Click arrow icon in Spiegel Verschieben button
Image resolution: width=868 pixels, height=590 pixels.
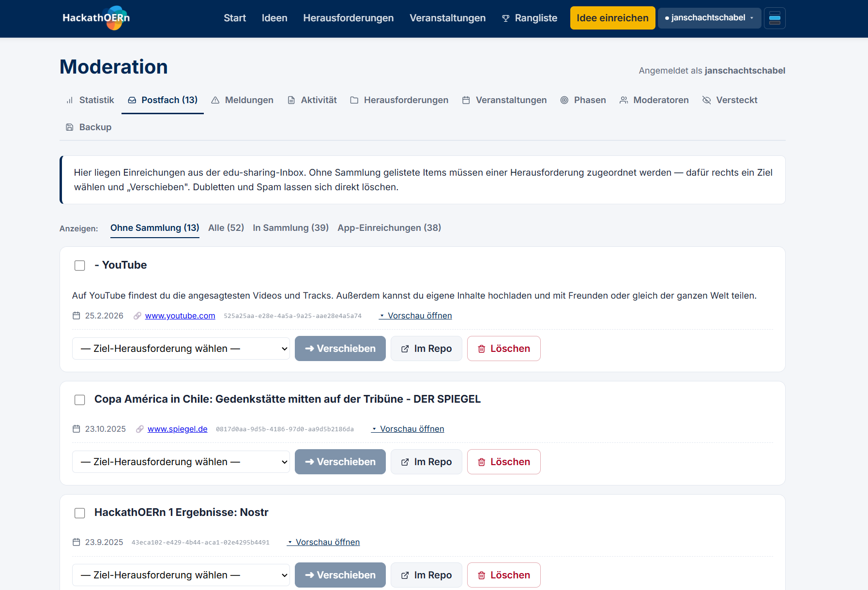309,462
